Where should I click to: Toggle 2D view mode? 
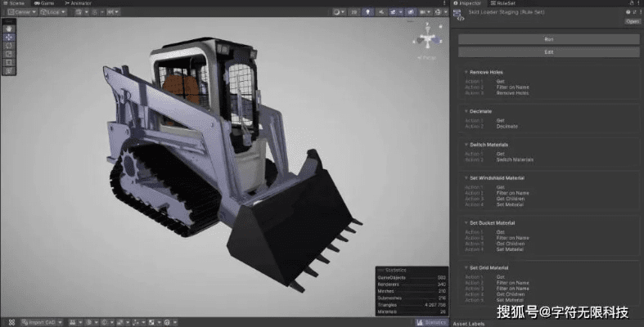(354, 12)
